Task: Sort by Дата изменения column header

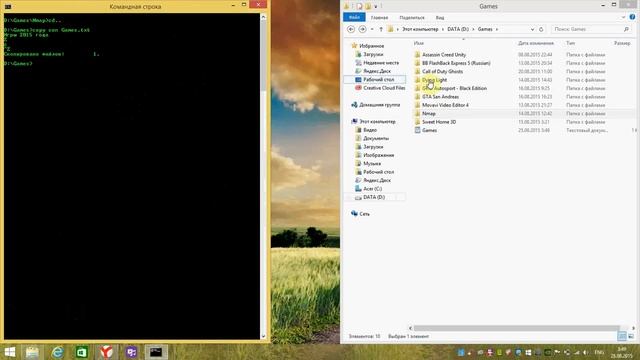Action: coord(536,43)
